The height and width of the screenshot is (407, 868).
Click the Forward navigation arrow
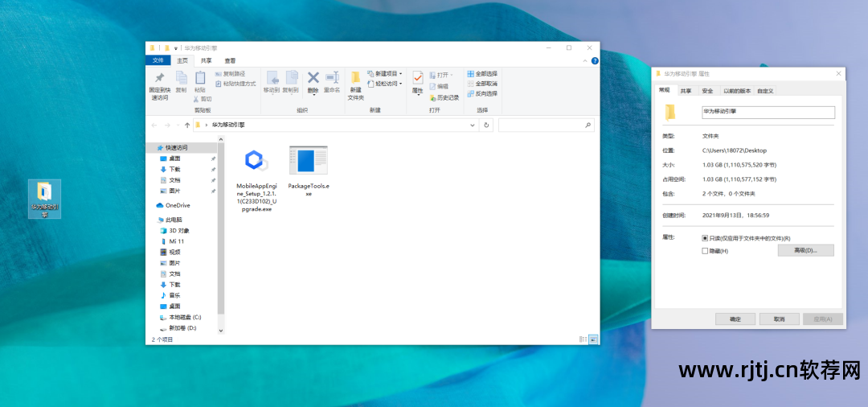[168, 125]
